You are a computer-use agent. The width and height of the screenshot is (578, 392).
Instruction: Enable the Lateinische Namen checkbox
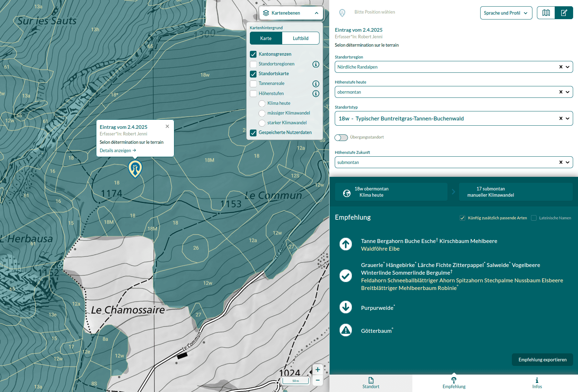(534, 218)
